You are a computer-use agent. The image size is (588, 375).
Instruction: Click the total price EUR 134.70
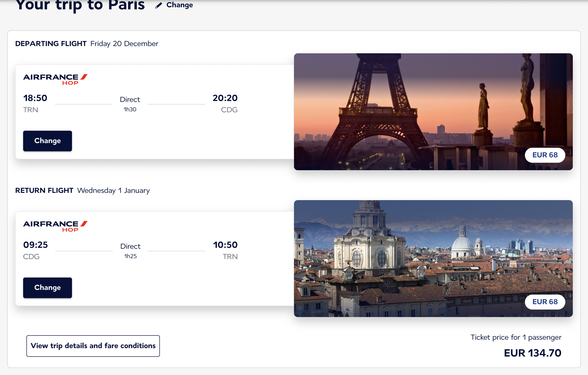point(532,353)
